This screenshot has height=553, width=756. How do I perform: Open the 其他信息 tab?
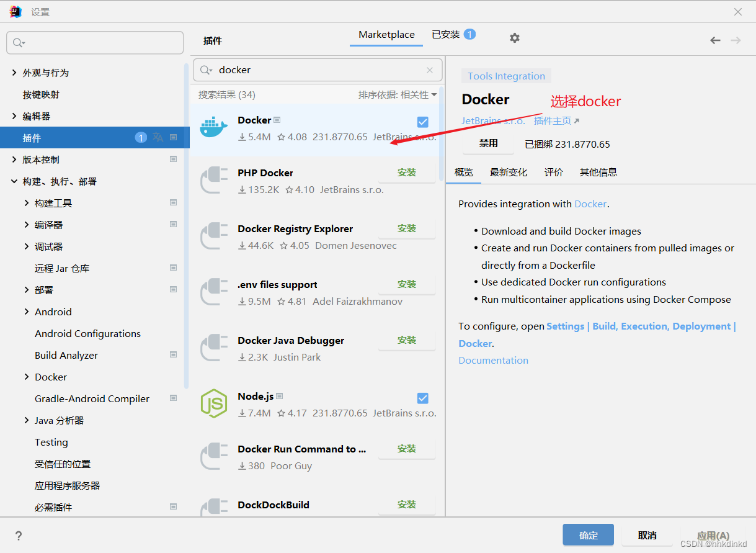[598, 173]
